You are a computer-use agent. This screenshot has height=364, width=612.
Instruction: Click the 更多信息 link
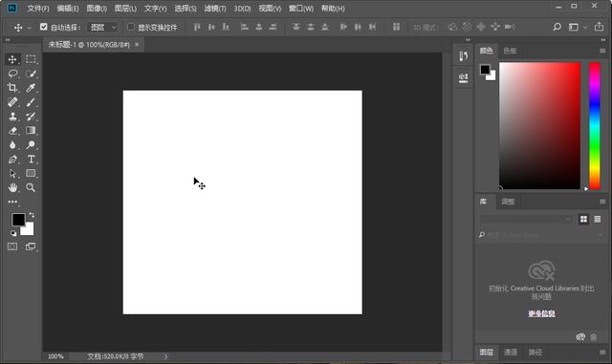tap(541, 313)
